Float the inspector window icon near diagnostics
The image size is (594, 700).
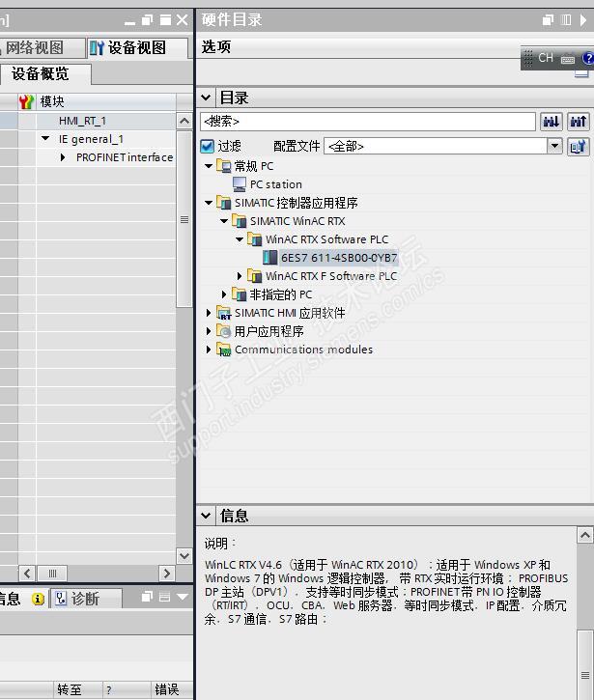point(147,597)
